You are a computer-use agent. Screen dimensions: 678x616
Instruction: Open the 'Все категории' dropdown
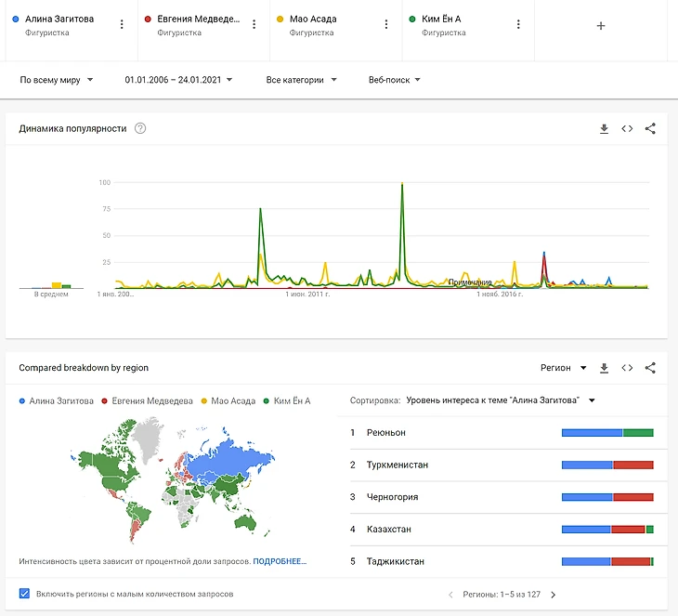pyautogui.click(x=301, y=80)
